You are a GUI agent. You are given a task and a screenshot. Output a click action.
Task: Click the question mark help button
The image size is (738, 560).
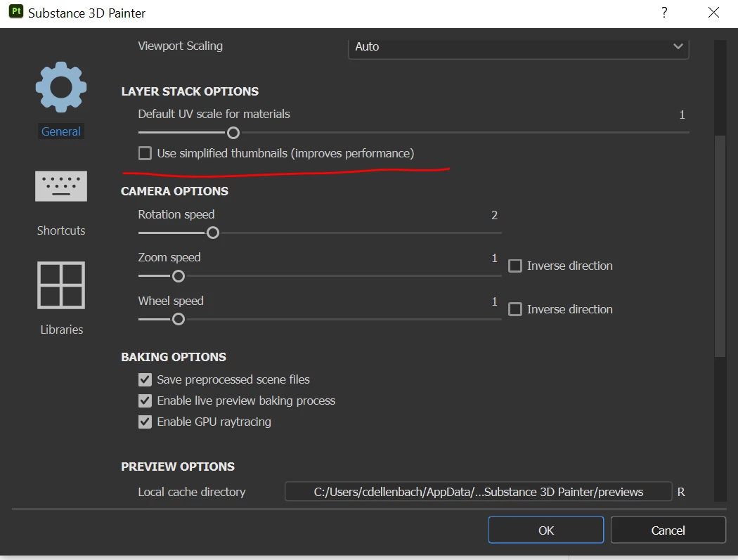click(664, 12)
